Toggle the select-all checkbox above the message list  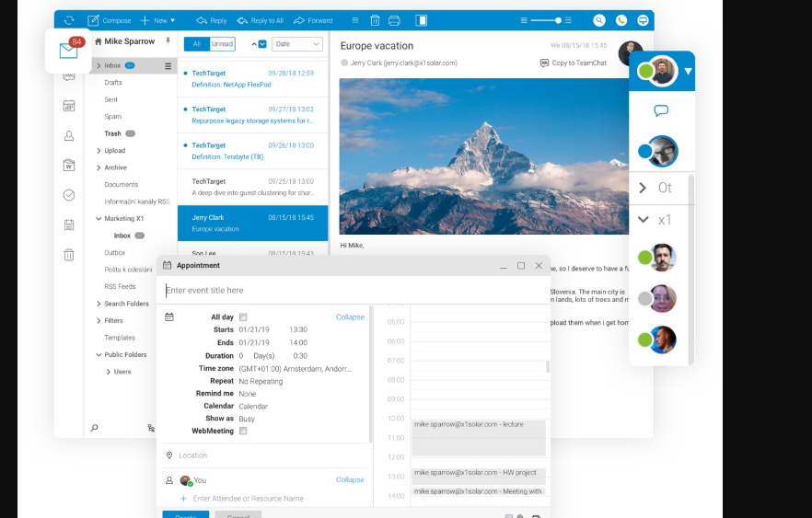coord(262,44)
